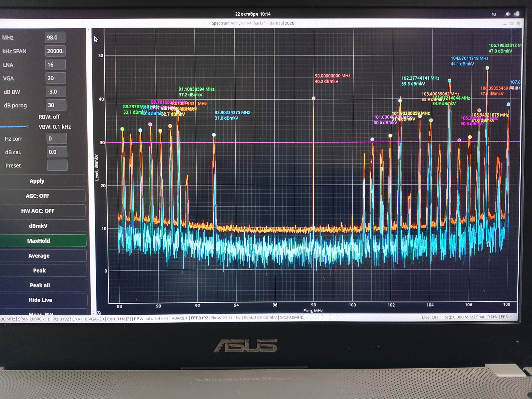
Task: Click the side panel scroll-down arrow
Action: pyautogui.click(x=93, y=313)
